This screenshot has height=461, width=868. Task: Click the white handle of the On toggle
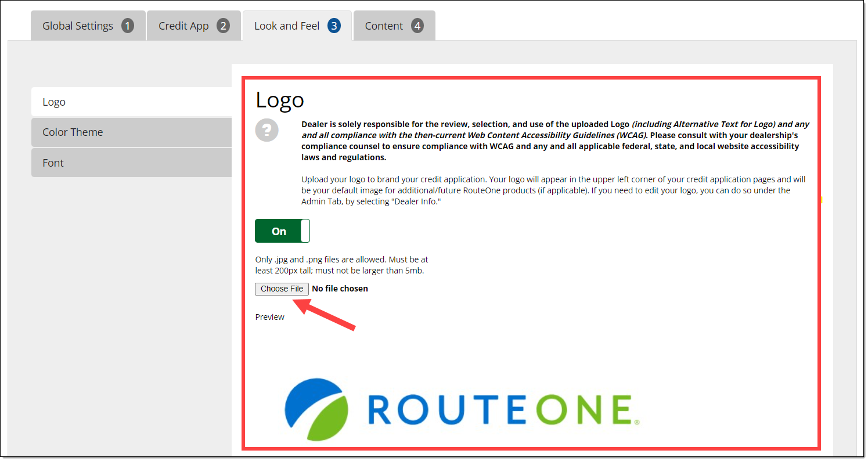tap(305, 231)
